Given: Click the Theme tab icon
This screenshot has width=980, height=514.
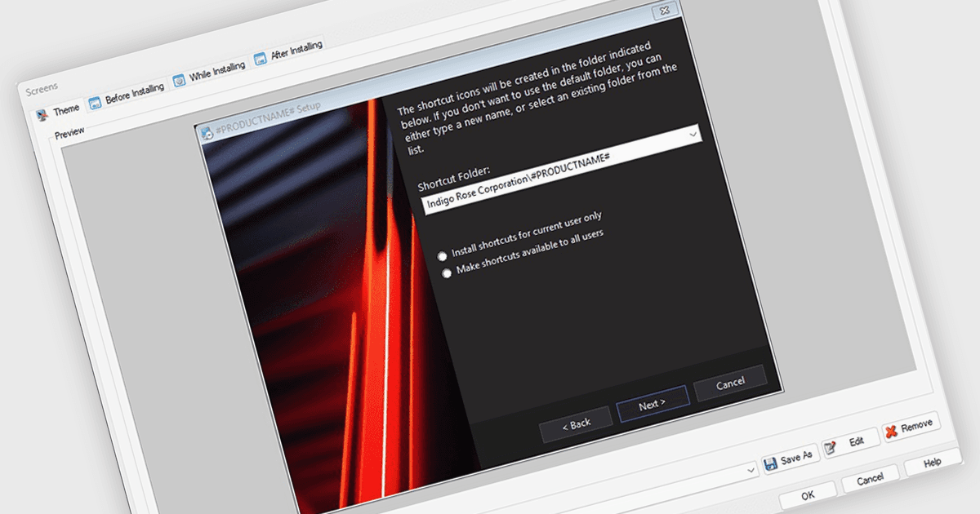Looking at the screenshot, I should (42, 115).
